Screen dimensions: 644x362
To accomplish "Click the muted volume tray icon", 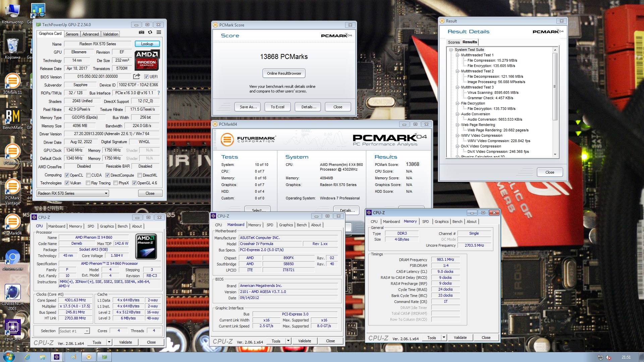I will tap(608, 357).
